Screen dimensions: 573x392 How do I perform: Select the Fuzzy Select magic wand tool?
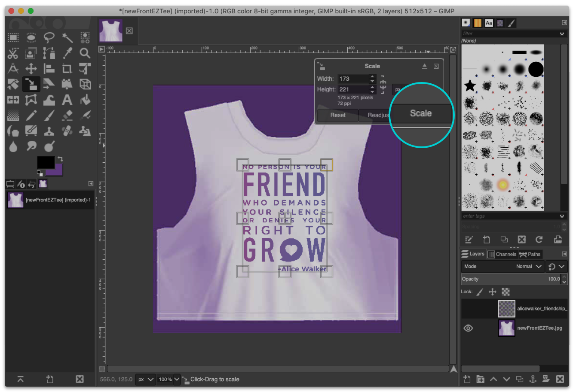(67, 37)
